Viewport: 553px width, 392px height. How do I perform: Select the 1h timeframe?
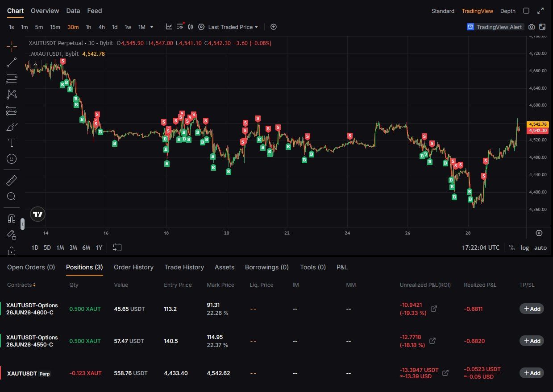pyautogui.click(x=88, y=27)
